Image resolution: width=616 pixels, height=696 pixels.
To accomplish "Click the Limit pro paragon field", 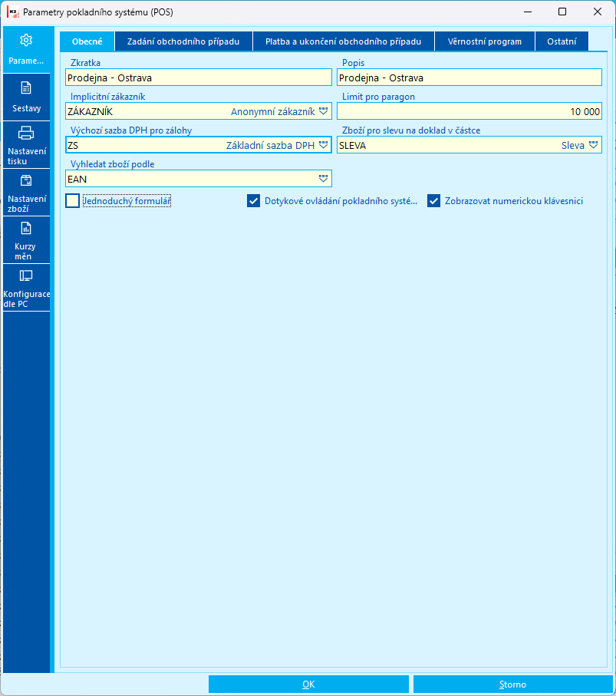I will point(469,111).
